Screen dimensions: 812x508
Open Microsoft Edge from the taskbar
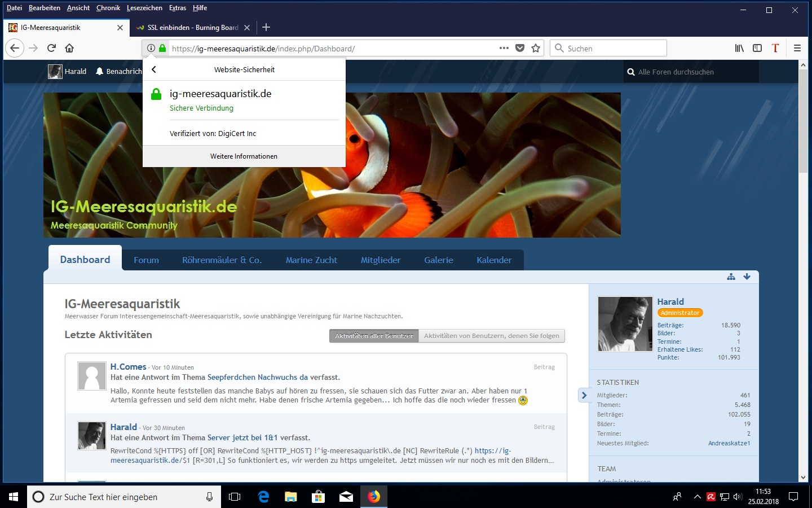[x=263, y=497]
